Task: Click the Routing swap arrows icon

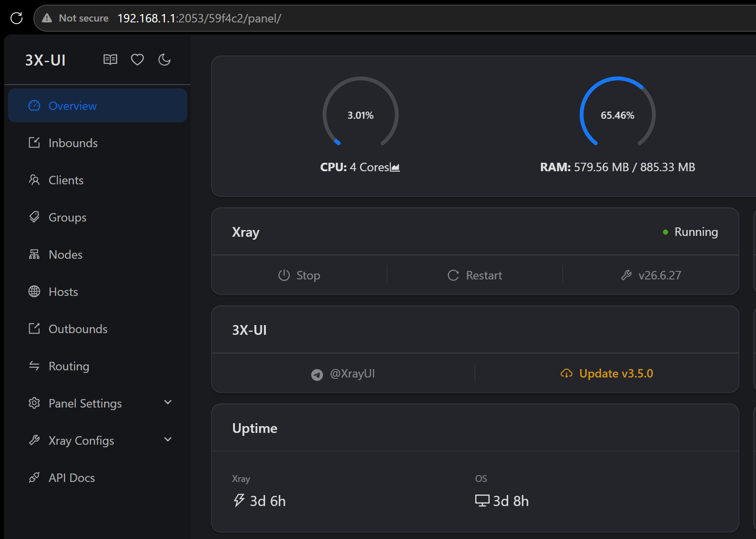Action: tap(34, 366)
